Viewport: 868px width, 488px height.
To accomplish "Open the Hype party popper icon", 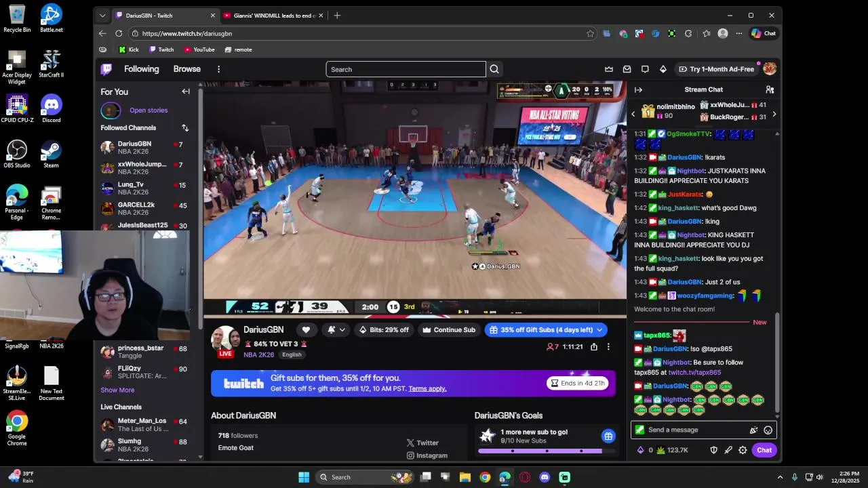I will [753, 430].
